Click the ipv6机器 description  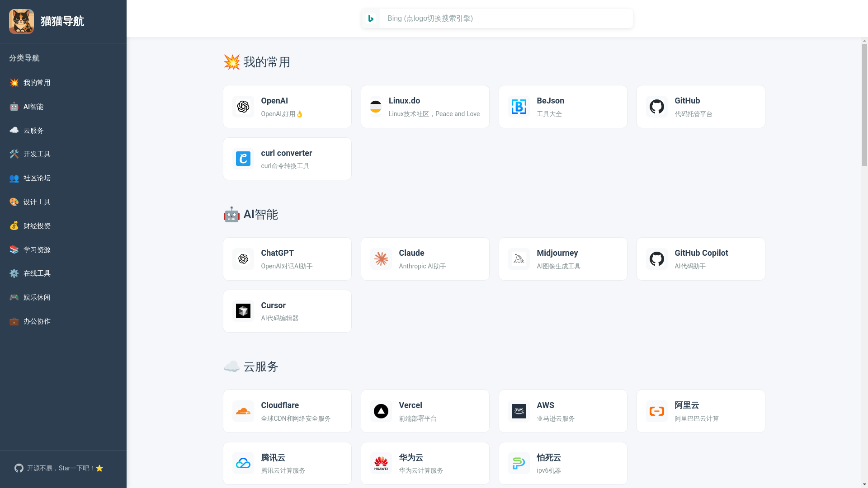pyautogui.click(x=549, y=470)
